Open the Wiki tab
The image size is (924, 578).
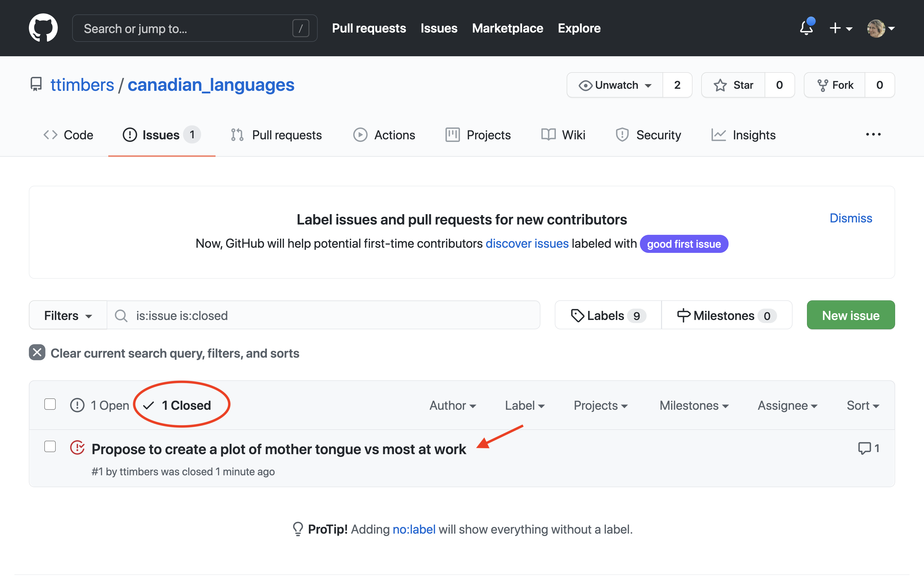563,135
